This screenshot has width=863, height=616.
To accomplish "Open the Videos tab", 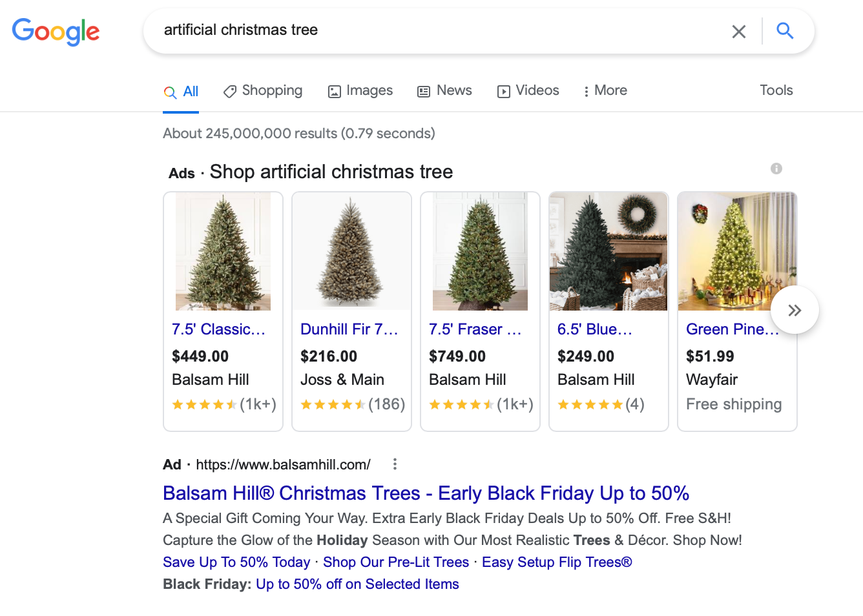I will point(528,91).
